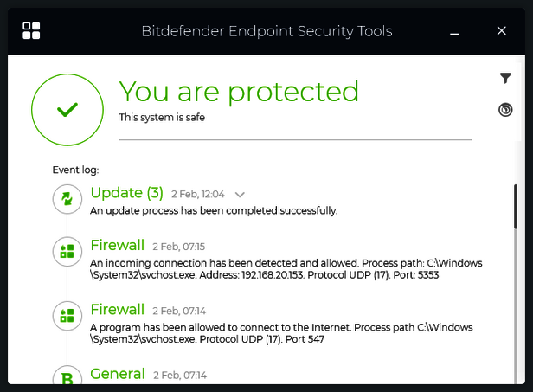533x392 pixels.
Task: Close the Bitdefender Endpoint Security Tools window
Action: [x=502, y=31]
